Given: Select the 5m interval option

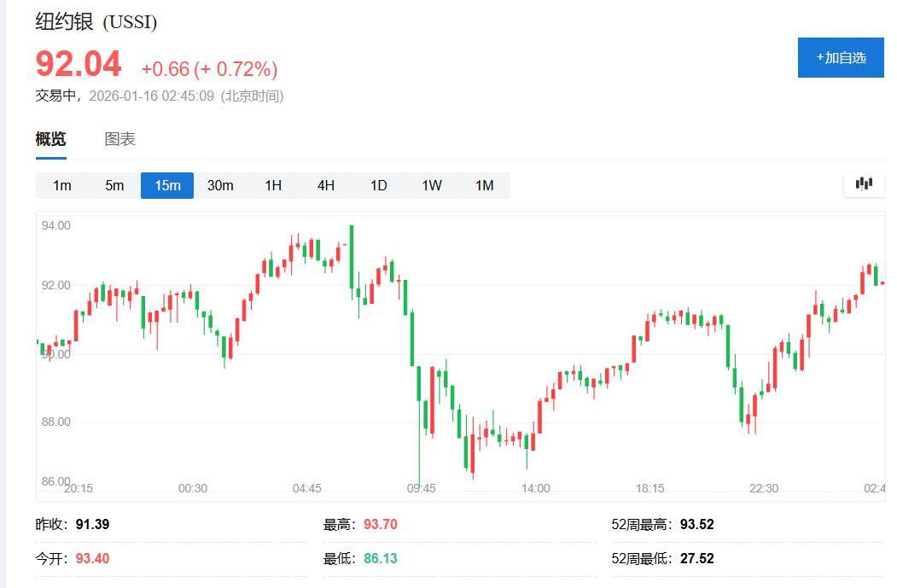Looking at the screenshot, I should [114, 185].
